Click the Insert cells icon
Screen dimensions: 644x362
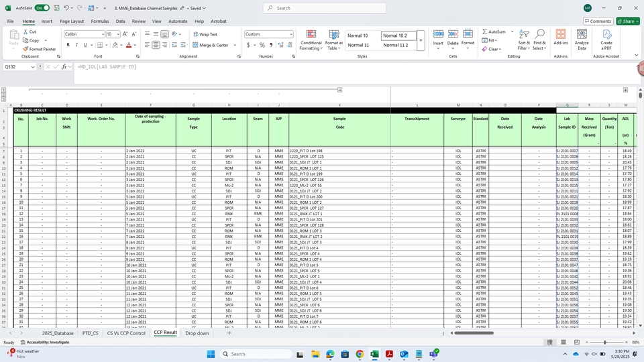click(438, 34)
